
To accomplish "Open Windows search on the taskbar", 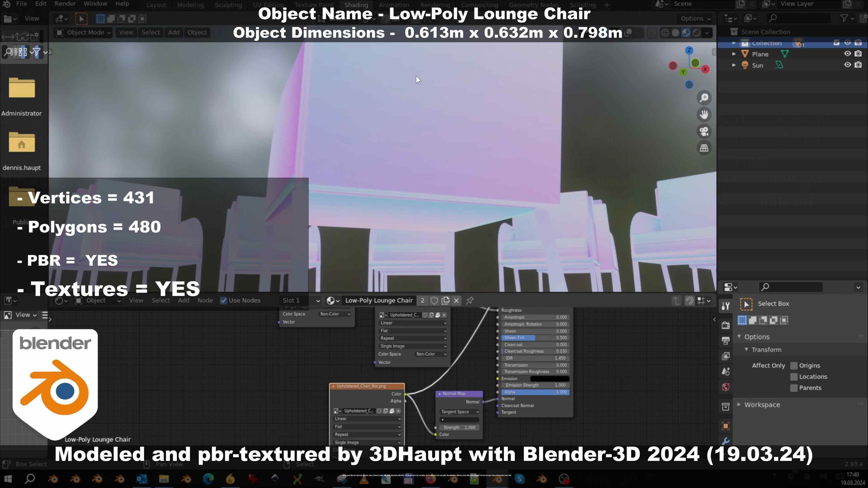I will [x=30, y=479].
